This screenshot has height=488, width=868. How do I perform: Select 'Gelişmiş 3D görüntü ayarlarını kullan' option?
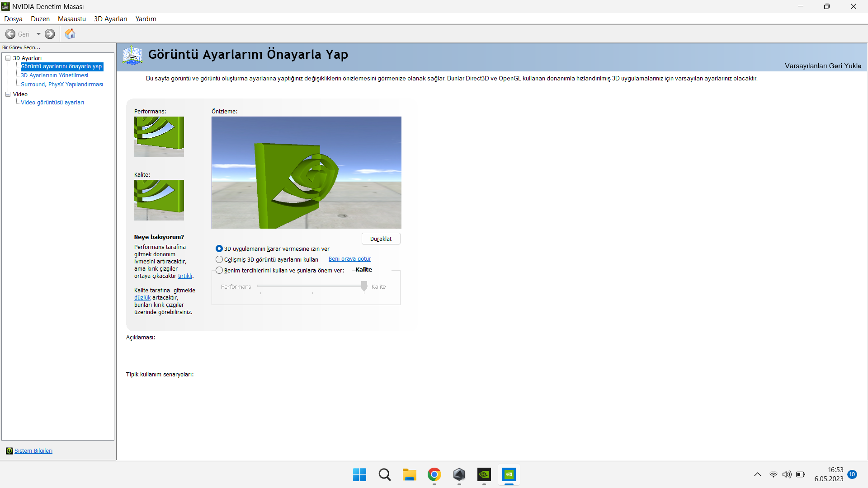click(219, 259)
